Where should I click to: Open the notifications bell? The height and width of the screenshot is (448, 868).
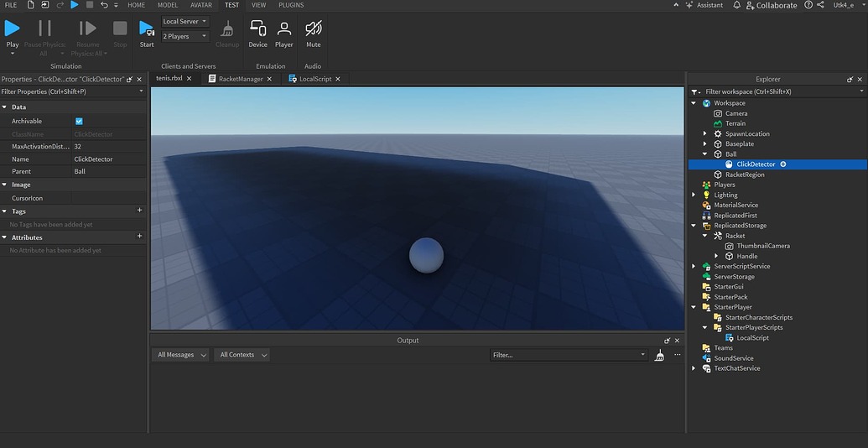pyautogui.click(x=736, y=5)
